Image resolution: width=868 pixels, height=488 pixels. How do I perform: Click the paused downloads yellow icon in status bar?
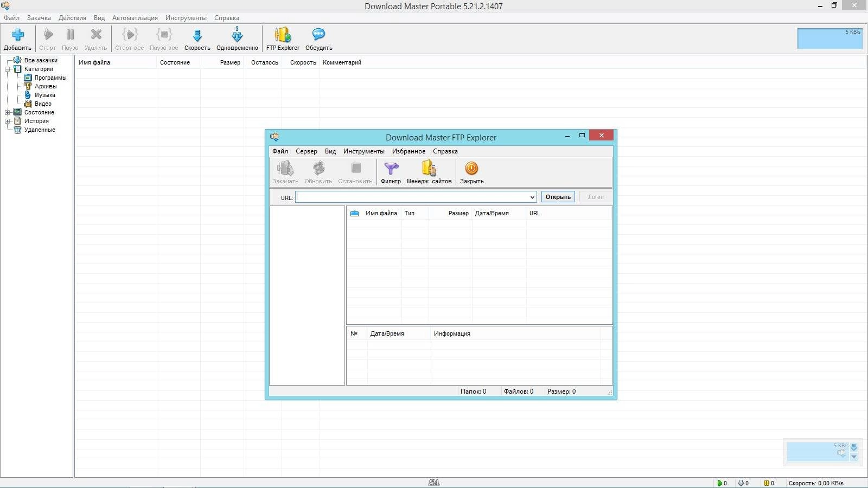click(x=767, y=483)
